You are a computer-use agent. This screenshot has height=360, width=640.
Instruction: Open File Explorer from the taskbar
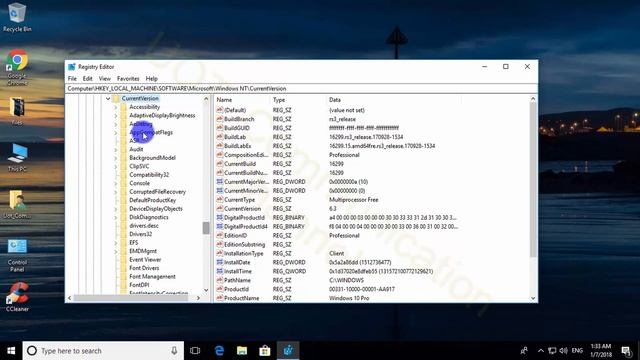(x=242, y=351)
